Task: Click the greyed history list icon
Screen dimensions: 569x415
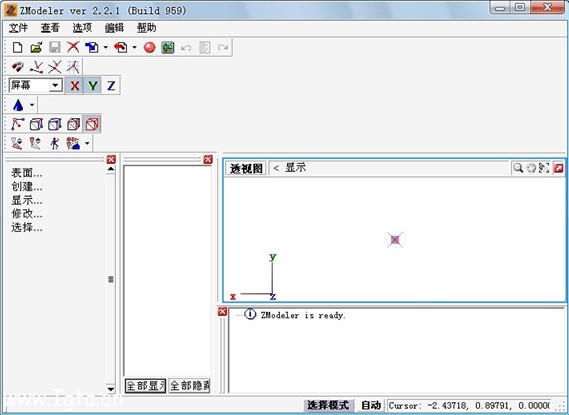Action: (205, 48)
